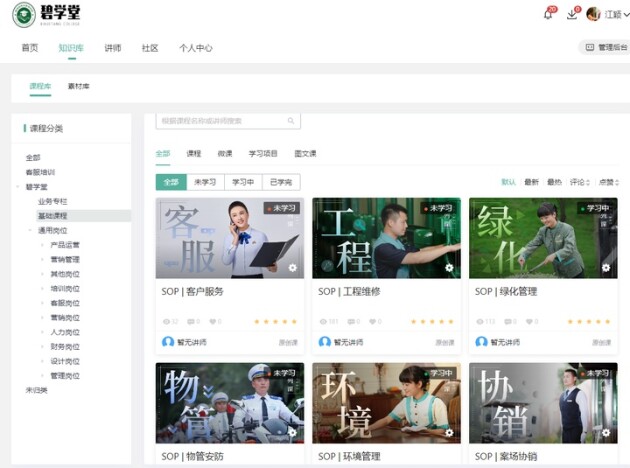630x468 pixels.
Task: Open the notification bell icon
Action: (548, 14)
